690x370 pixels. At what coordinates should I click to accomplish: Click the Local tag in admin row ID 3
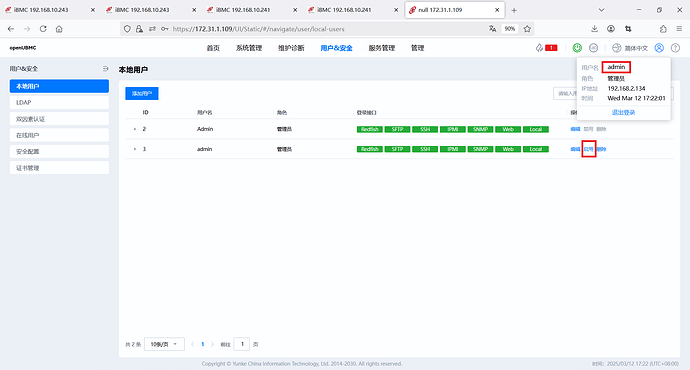(536, 149)
